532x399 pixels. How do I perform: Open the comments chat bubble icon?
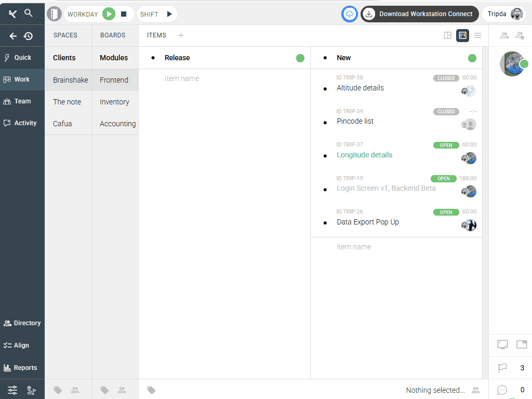[x=502, y=390]
